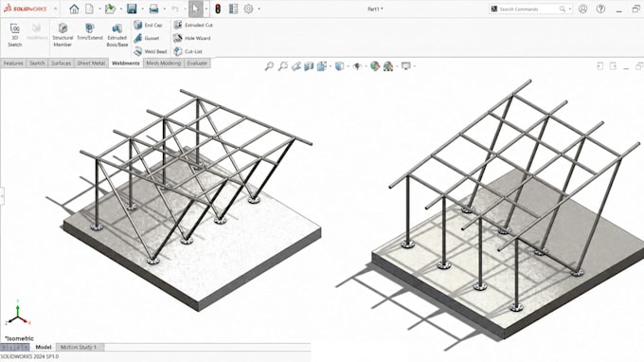This screenshot has height=362, width=644.
Task: Click the Edit Appearance color ball
Action: (375, 65)
